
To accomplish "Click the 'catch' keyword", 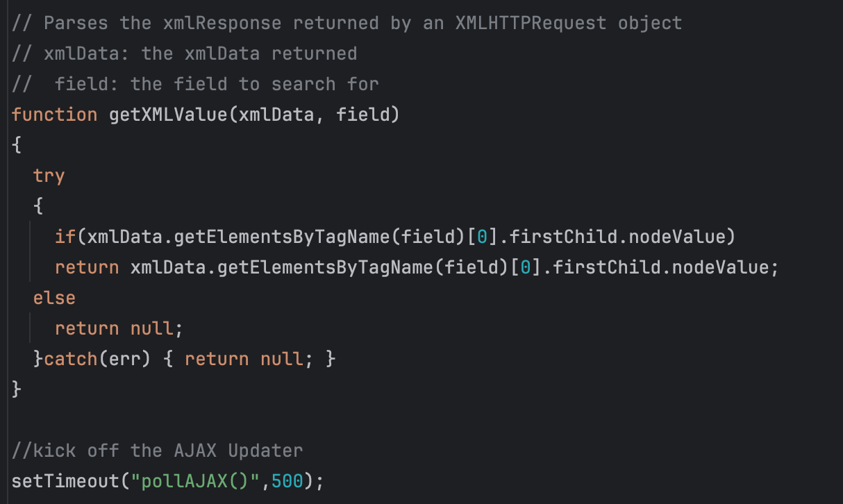I will tap(70, 359).
